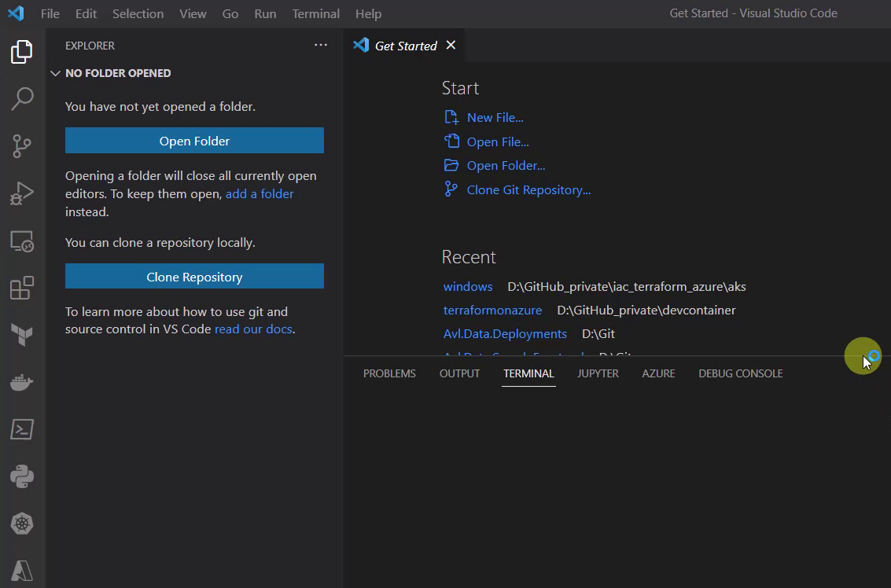
Task: Open the Azure view icon
Action: pos(21,571)
